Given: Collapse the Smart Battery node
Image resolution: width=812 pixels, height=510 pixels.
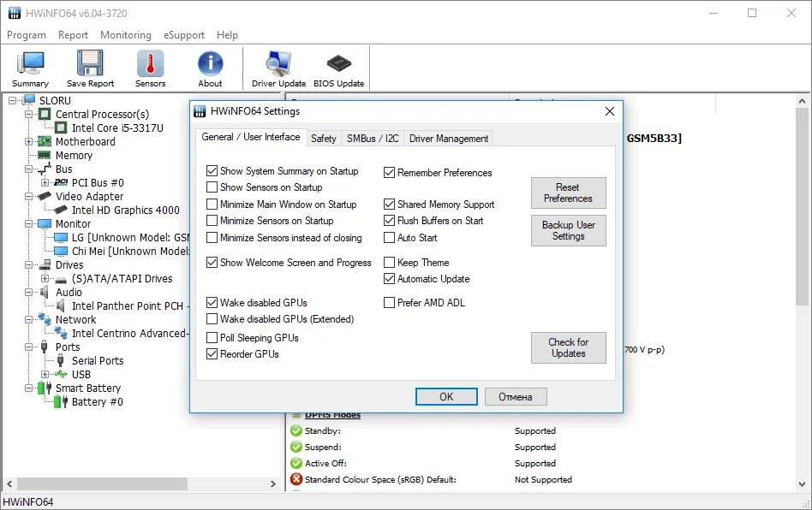Looking at the screenshot, I should click(x=28, y=388).
